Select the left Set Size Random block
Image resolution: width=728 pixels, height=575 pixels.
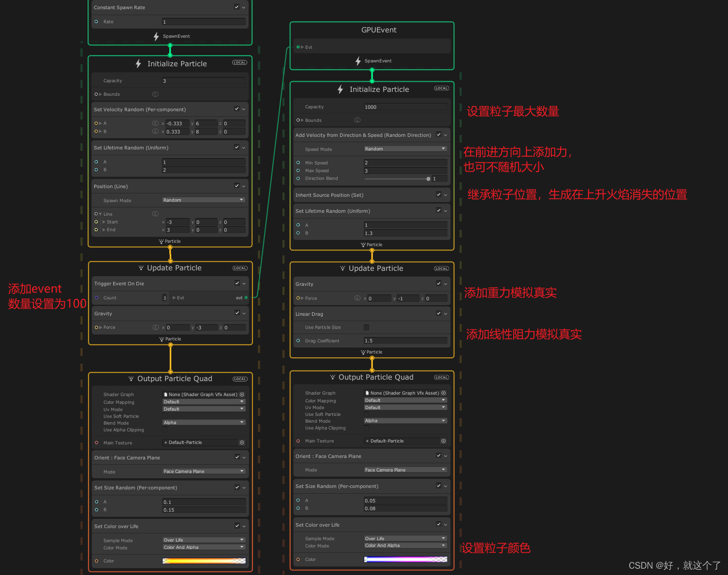point(136,488)
